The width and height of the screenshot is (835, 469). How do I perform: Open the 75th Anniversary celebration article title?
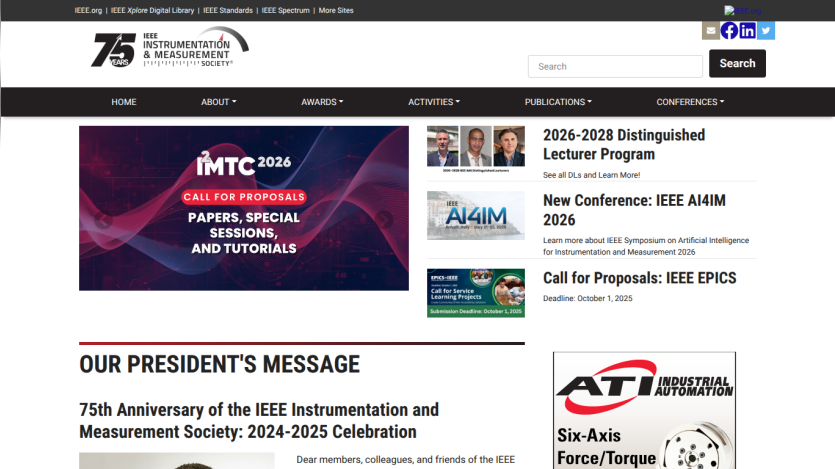(259, 421)
